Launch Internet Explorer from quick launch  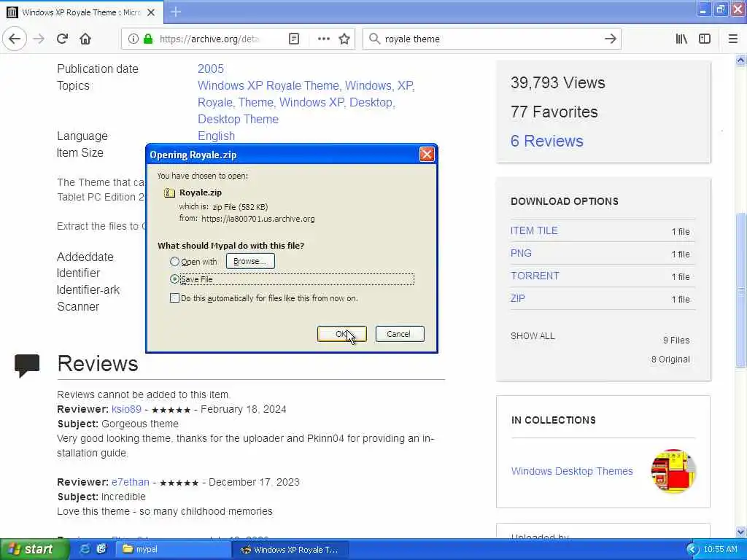click(85, 549)
